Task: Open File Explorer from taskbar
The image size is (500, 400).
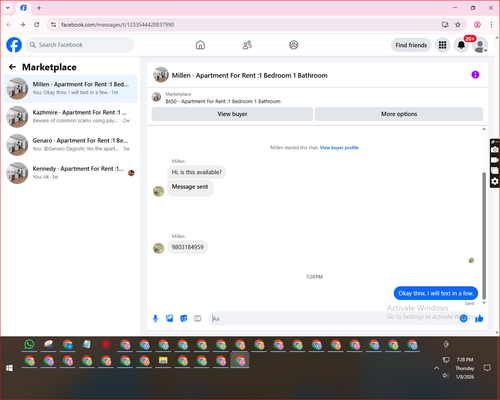Action: pos(163,360)
